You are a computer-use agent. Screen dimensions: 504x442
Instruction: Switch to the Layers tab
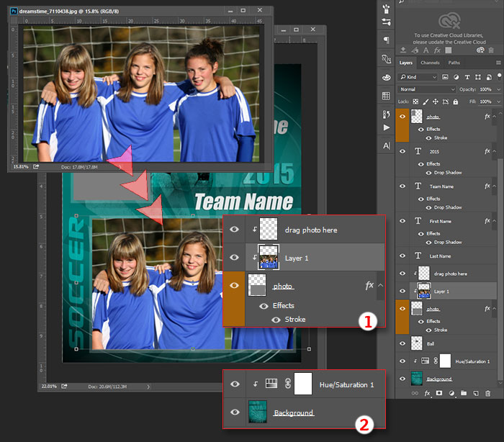[x=405, y=63]
